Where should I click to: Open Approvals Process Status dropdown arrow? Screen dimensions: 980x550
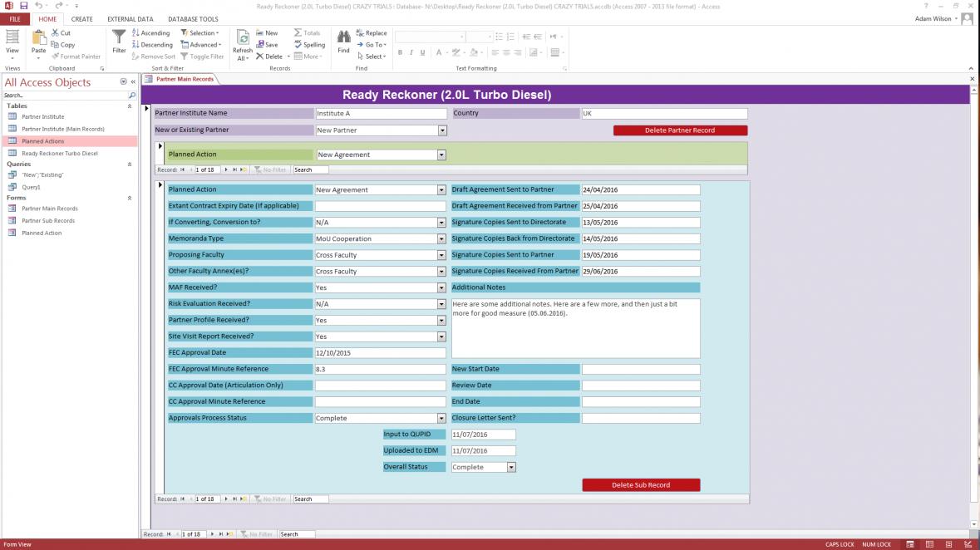[441, 418]
